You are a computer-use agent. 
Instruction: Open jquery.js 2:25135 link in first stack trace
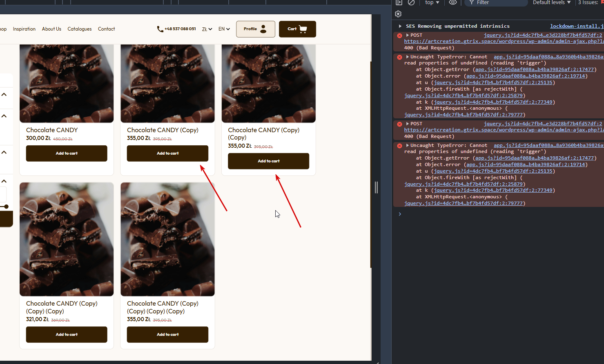pyautogui.click(x=493, y=83)
